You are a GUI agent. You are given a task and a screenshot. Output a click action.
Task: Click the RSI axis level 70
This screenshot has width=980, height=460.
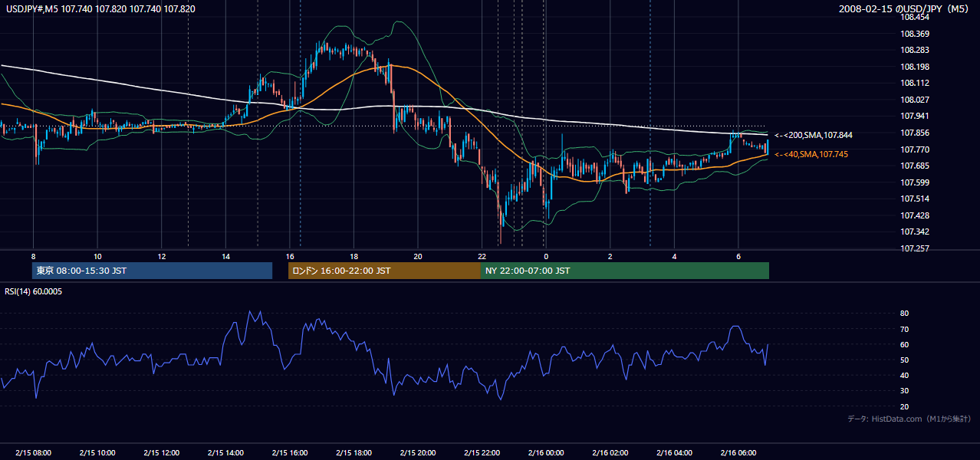pyautogui.click(x=905, y=329)
